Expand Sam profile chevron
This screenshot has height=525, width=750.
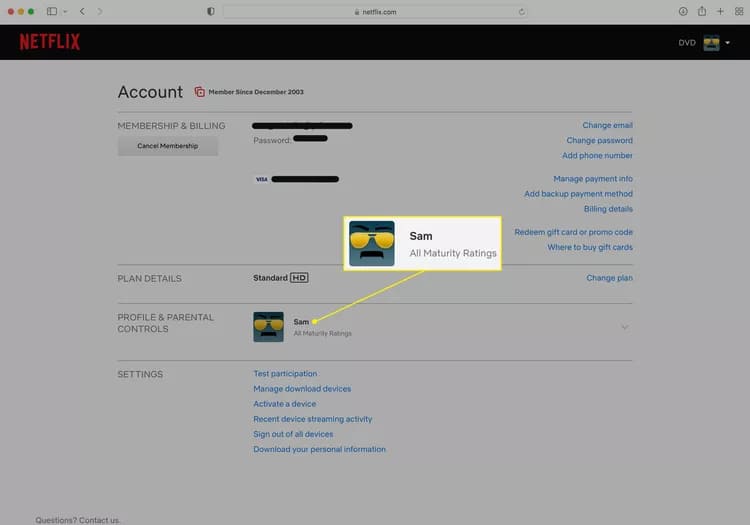[625, 327]
